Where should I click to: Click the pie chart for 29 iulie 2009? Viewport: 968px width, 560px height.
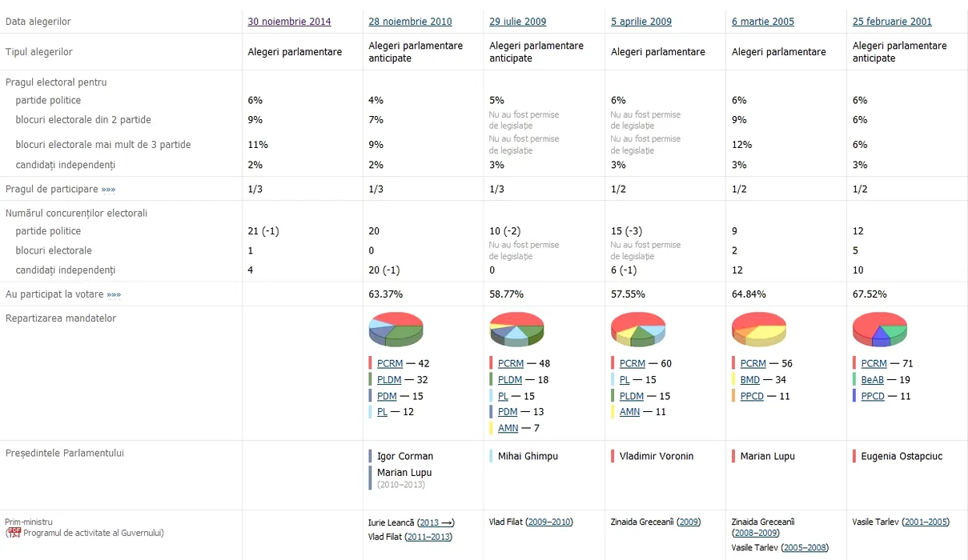[516, 329]
